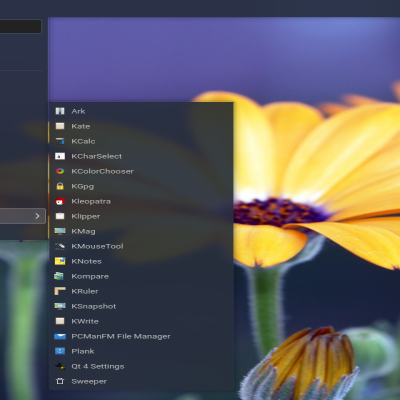This screenshot has height=400, width=400.
Task: Click the KCalc calculator icon
Action: tap(60, 141)
